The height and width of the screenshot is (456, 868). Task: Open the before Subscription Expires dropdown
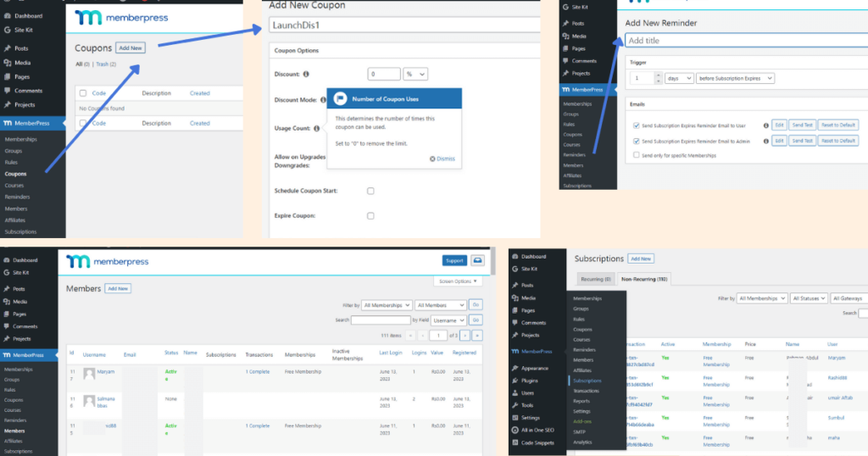(735, 79)
